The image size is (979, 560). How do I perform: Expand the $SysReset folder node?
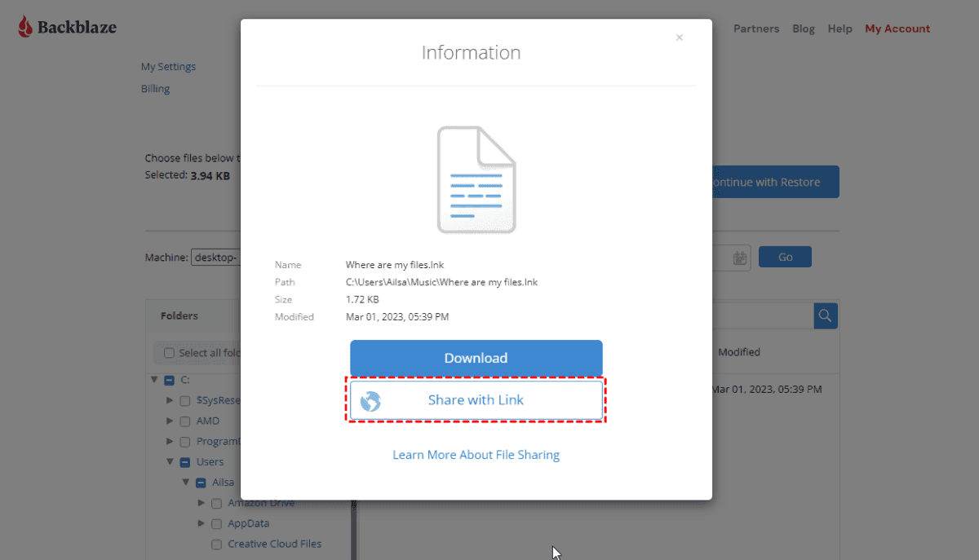click(170, 400)
